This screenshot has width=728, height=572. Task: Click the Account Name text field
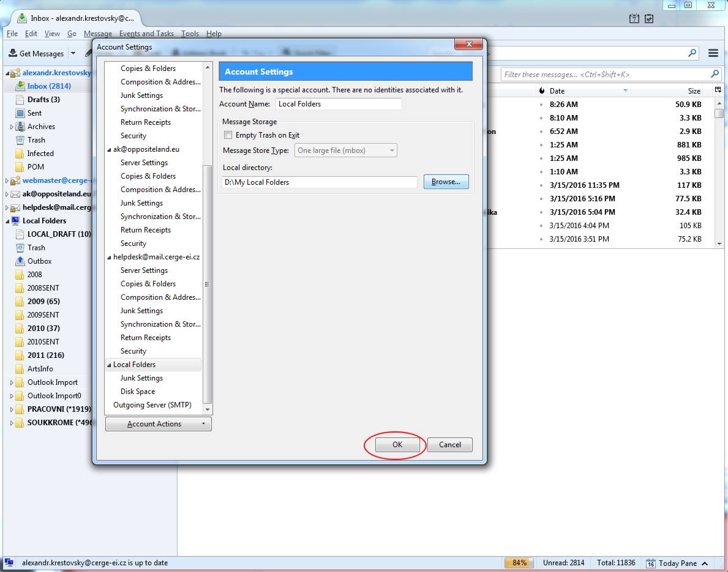point(339,104)
